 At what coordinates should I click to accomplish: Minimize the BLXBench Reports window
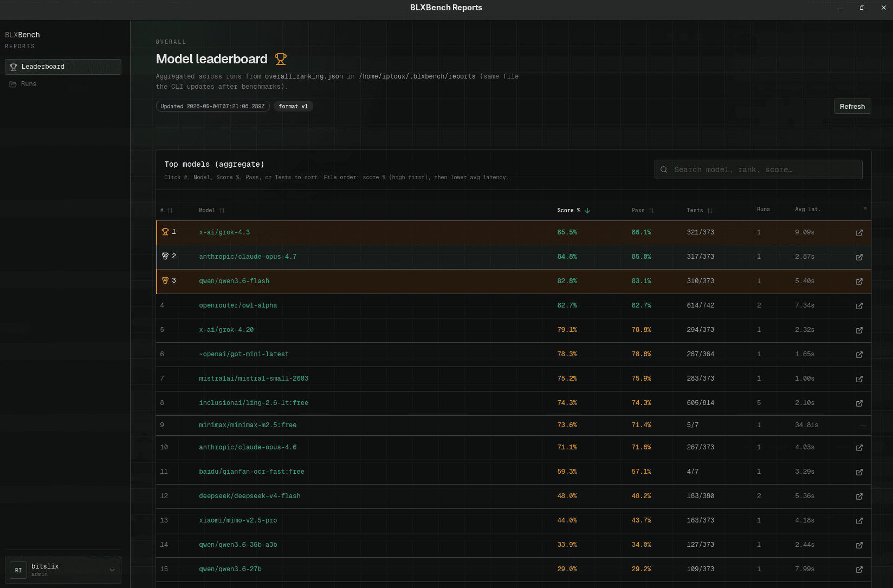point(840,8)
